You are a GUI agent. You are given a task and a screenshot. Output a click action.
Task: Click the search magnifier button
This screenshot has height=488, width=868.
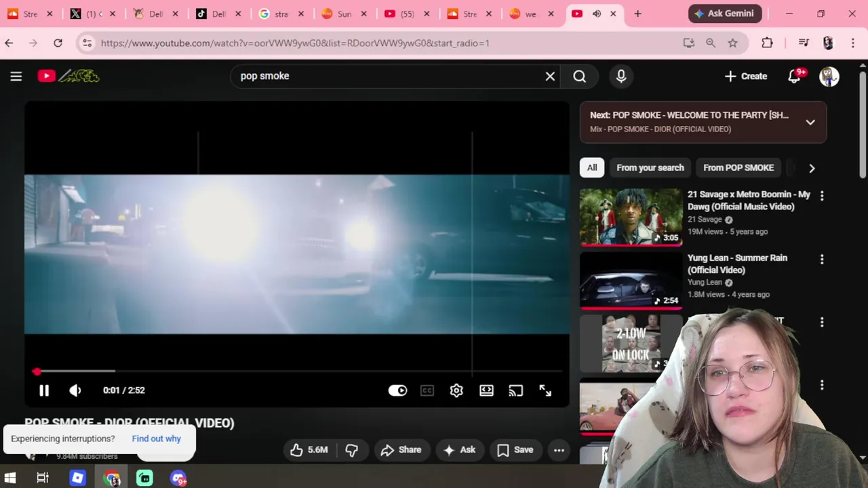click(x=580, y=77)
